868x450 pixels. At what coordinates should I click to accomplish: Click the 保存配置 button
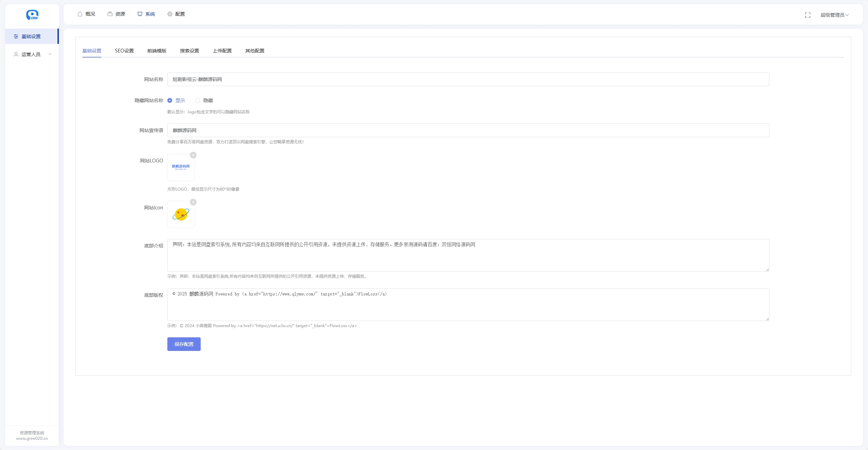click(x=184, y=344)
